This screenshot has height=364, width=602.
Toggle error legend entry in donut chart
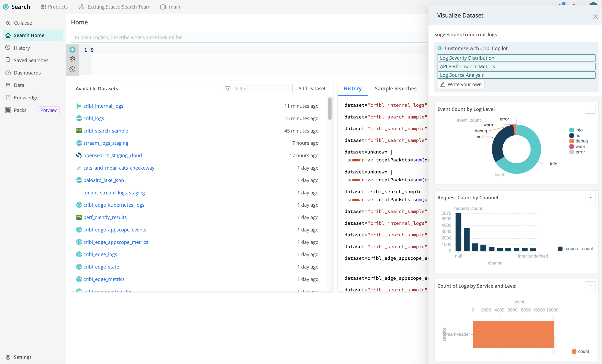577,152
